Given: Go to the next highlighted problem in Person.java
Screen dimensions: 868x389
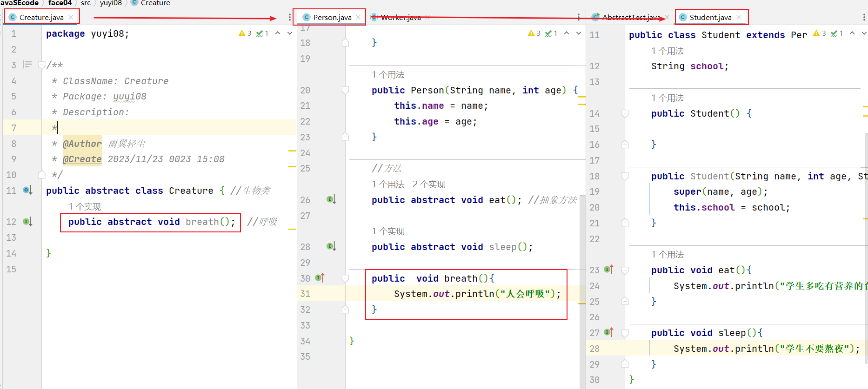Looking at the screenshot, I should click(x=579, y=33).
